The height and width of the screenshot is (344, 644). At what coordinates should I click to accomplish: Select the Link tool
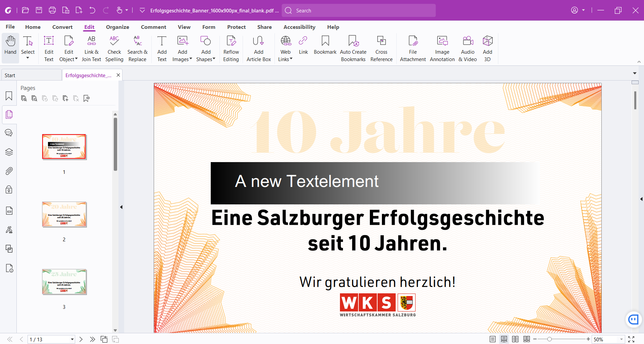(303, 45)
